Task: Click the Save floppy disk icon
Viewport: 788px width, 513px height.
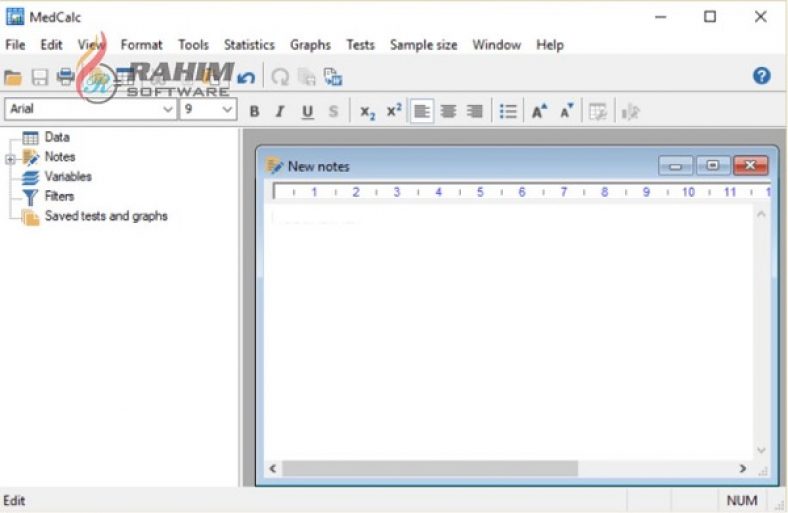Action: pyautogui.click(x=40, y=77)
